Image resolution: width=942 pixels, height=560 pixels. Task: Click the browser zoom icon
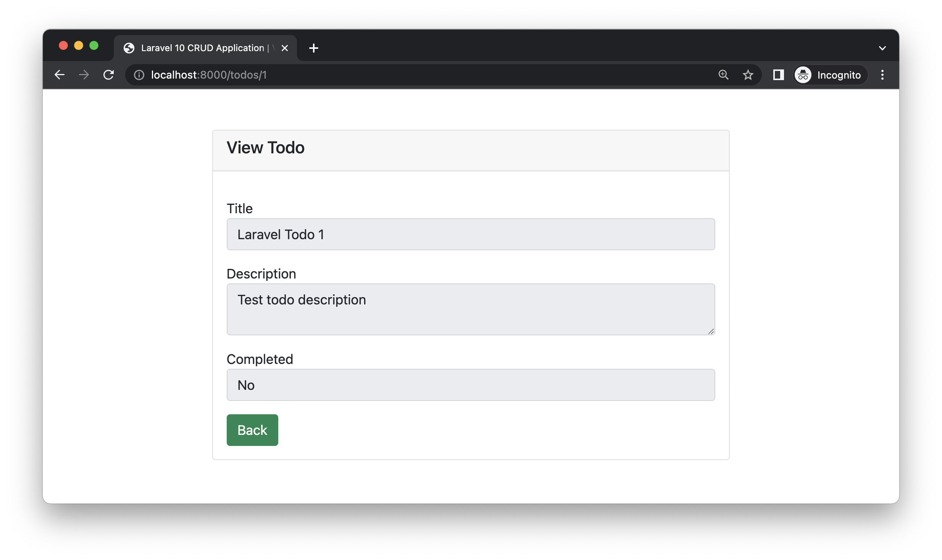click(723, 75)
